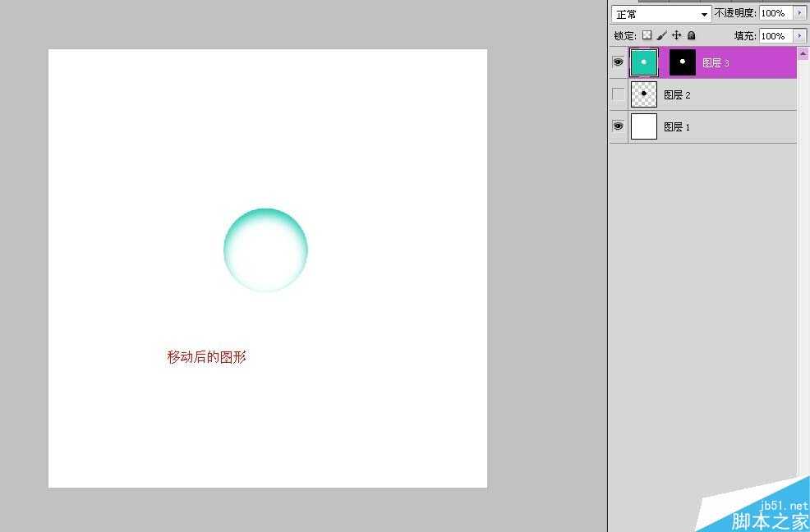
Task: Hide 图层 3 using its eye icon
Action: click(618, 62)
